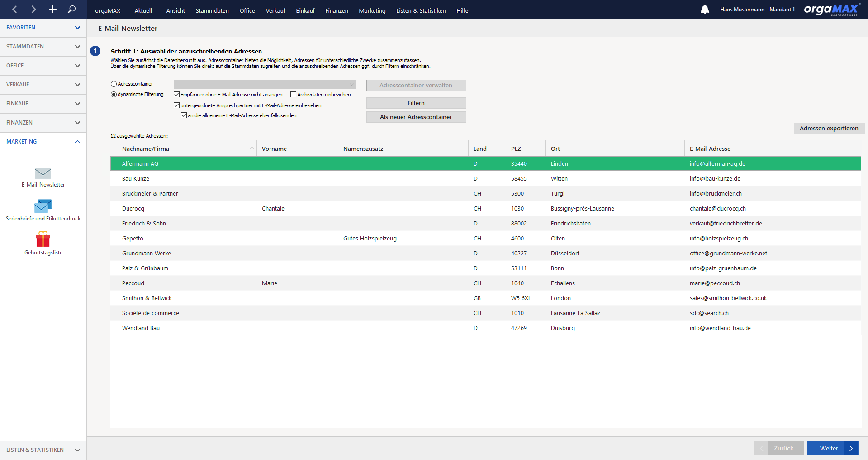Sort by PLZ column header
Viewport: 868px width, 460px height.
point(526,149)
